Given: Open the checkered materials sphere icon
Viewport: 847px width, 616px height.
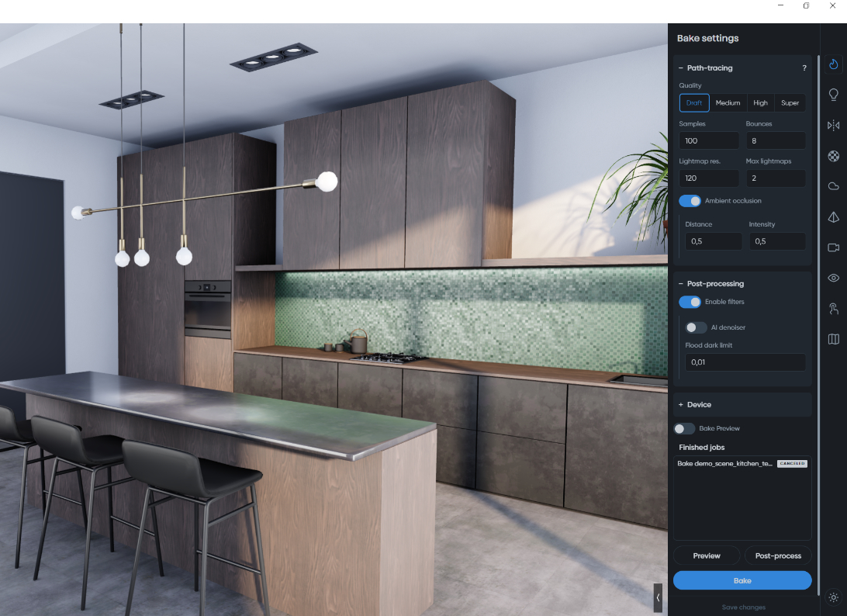Looking at the screenshot, I should (x=834, y=155).
